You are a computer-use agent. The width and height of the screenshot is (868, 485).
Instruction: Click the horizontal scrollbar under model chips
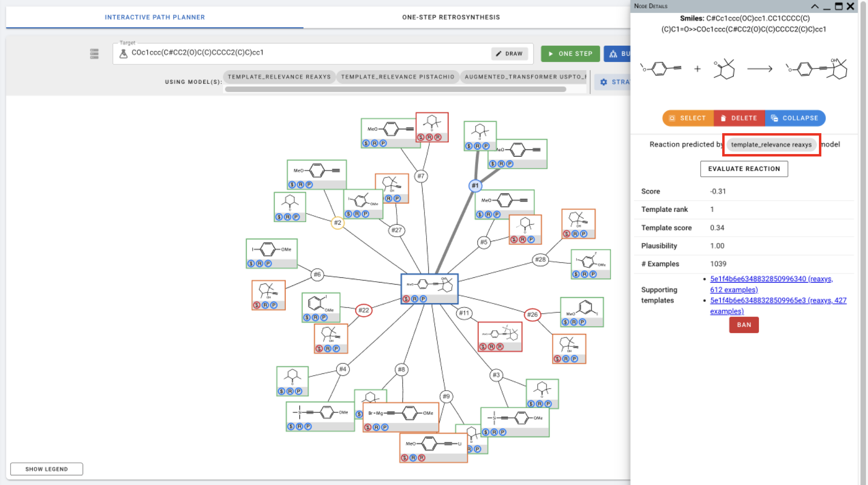(x=395, y=89)
